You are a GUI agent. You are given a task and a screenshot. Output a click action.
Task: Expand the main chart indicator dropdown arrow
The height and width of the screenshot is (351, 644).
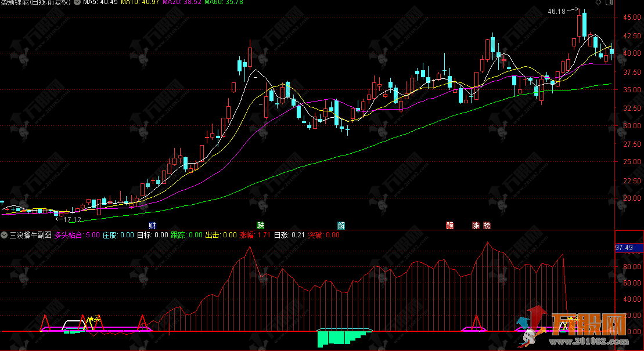tap(76, 2)
